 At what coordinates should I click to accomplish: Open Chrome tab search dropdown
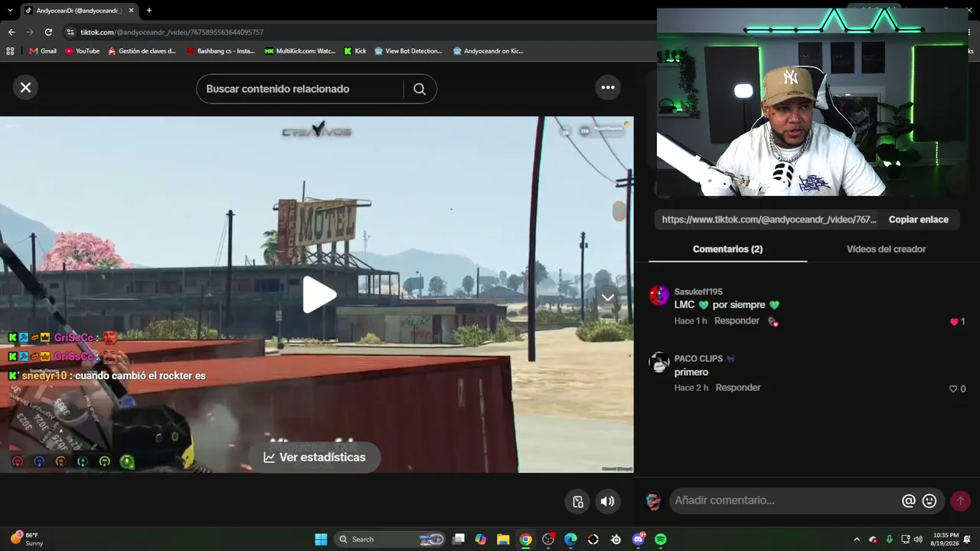10,11
